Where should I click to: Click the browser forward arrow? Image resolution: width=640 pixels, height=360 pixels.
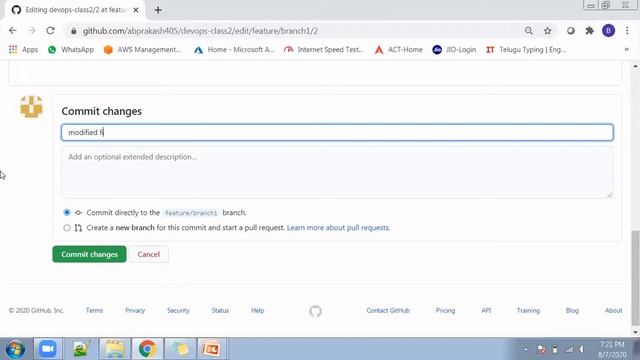point(31,31)
